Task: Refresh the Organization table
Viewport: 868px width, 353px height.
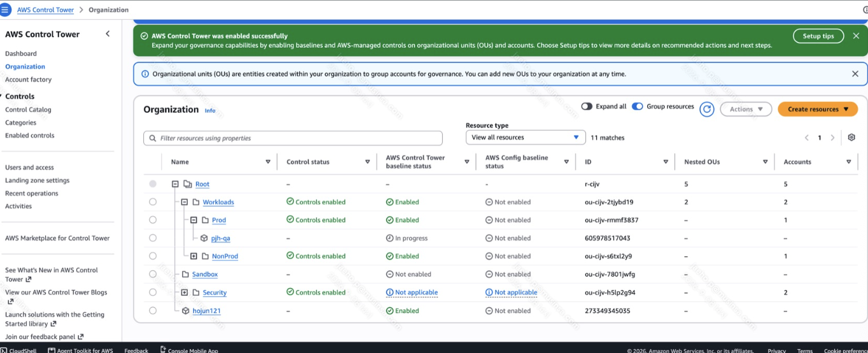Action: coord(706,110)
